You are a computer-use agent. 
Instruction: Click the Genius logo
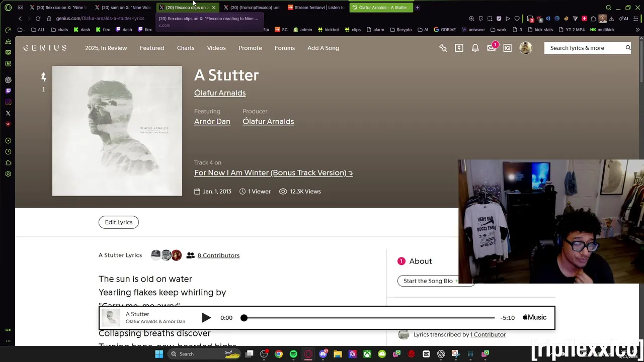point(45,48)
